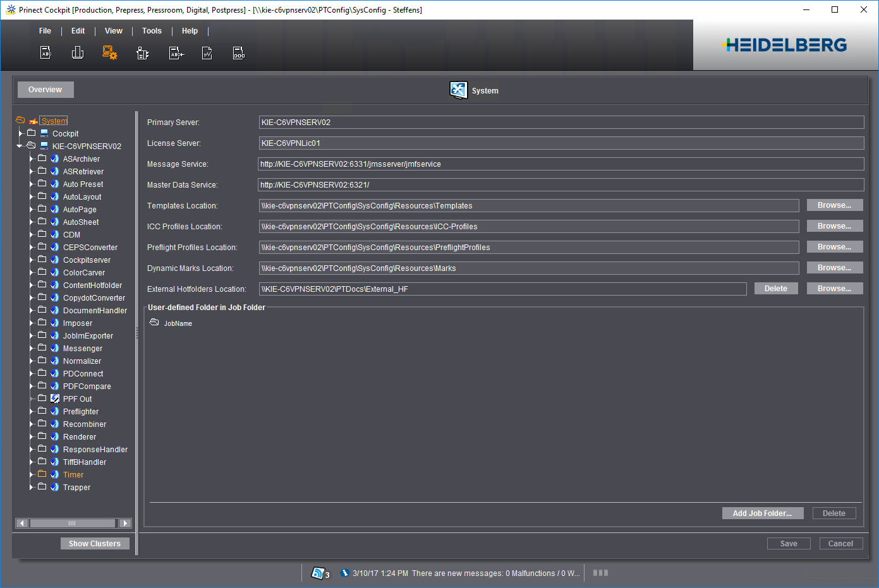The image size is (879, 588).
Task: Click the blue check icon beside Renderer
Action: 55,436
